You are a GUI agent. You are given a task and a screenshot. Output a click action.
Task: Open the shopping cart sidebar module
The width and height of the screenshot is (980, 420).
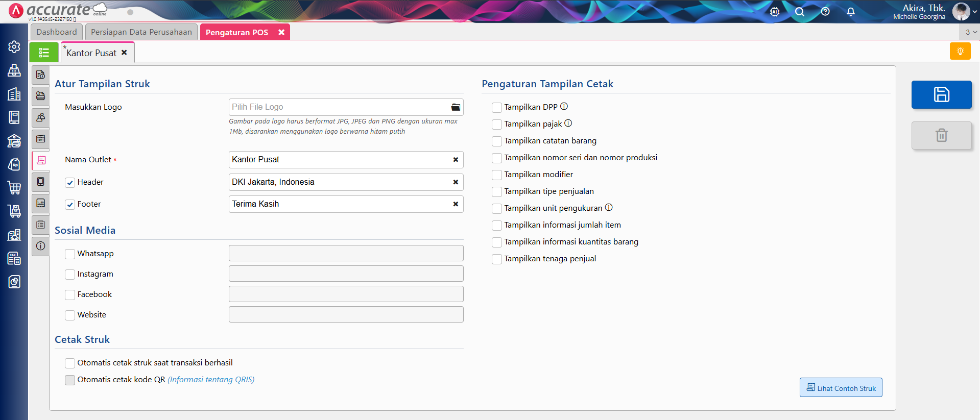click(14, 188)
